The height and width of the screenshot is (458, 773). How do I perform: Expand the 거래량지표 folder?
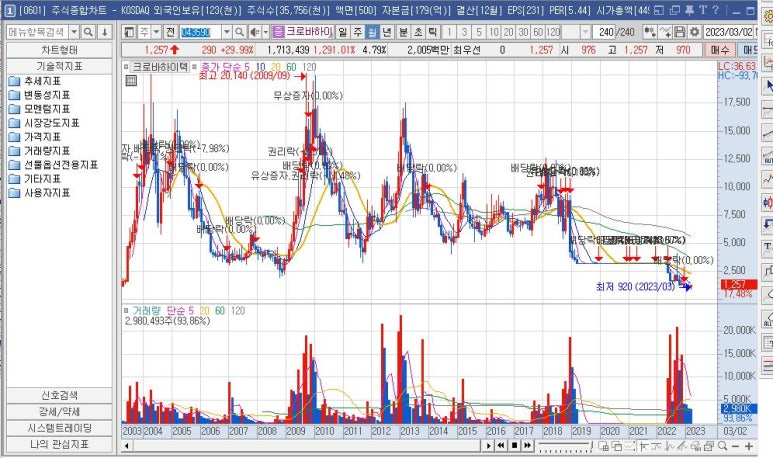[39, 150]
